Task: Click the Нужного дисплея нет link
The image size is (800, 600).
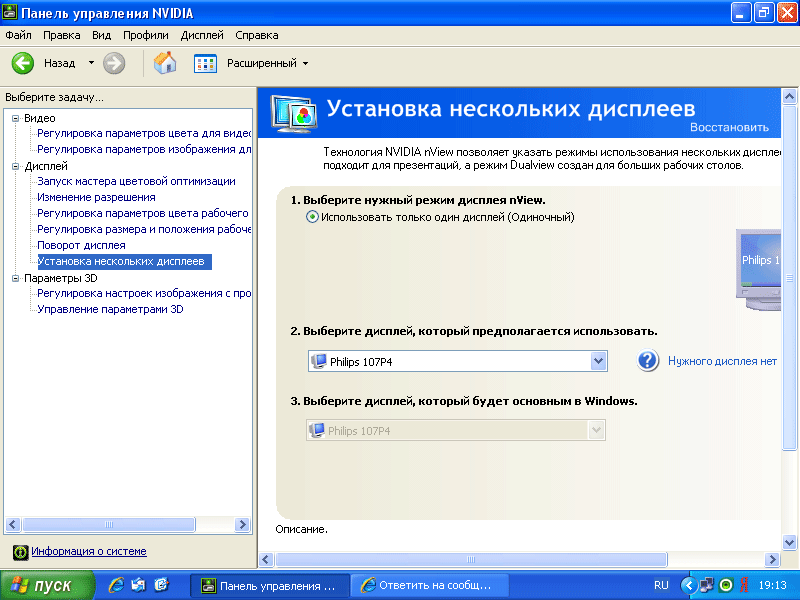Action: pyautogui.click(x=722, y=361)
